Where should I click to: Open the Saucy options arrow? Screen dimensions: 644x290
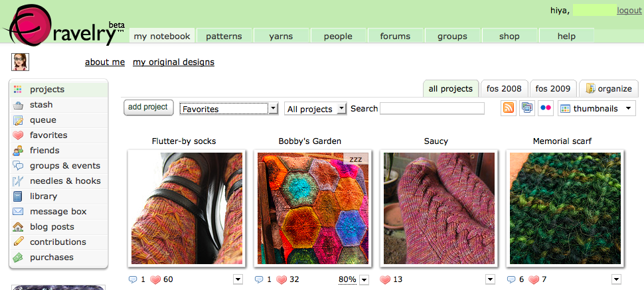490,280
